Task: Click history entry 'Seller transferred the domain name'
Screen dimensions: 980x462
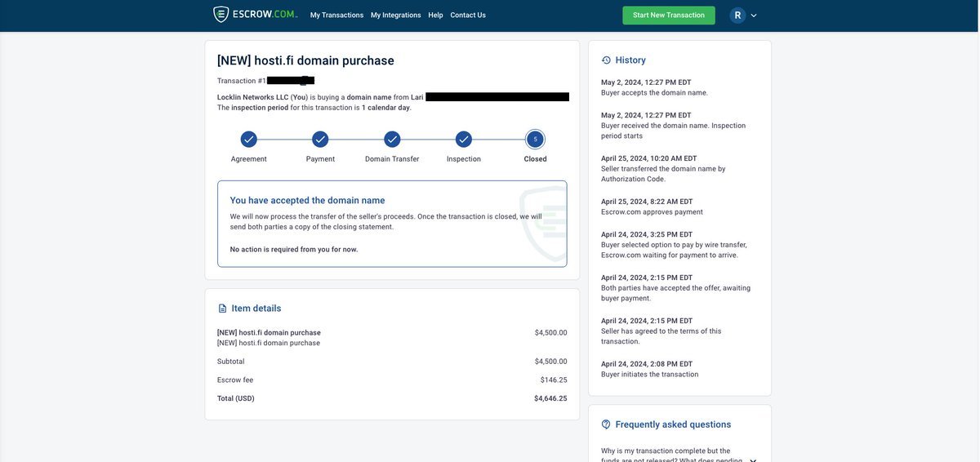Action: pos(663,174)
